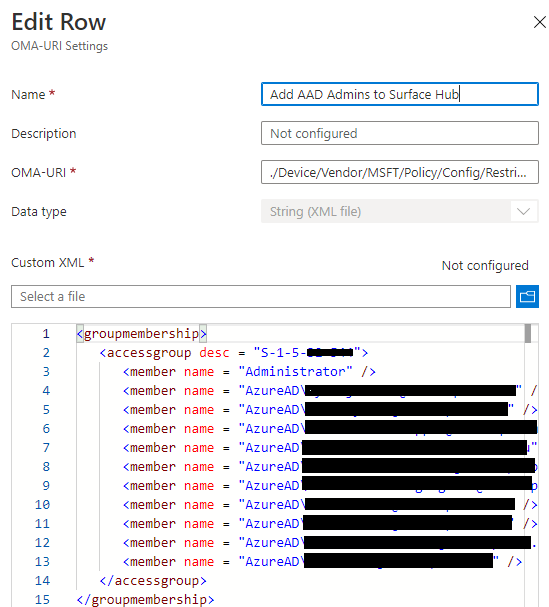Viewport: 549px width, 607px height.
Task: Click the OMA-URI input field
Action: pos(400,172)
